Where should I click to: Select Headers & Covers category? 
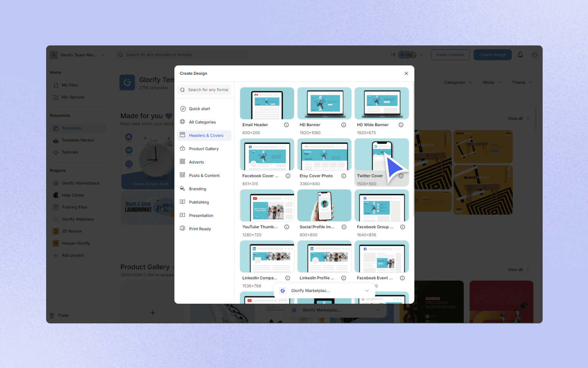point(204,135)
